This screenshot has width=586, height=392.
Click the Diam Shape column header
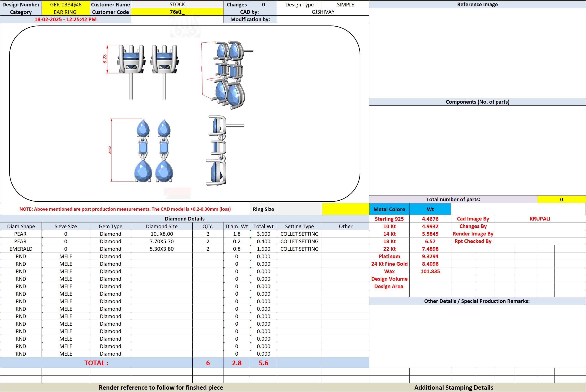pos(21,226)
